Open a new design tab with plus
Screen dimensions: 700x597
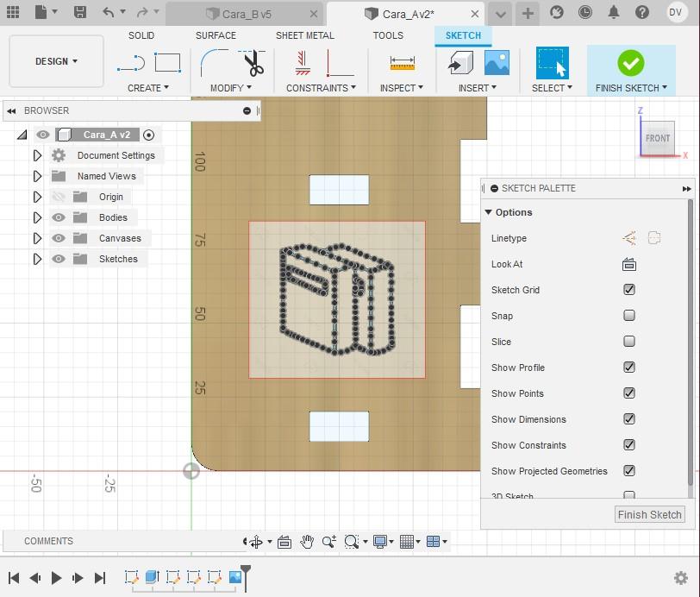click(528, 14)
